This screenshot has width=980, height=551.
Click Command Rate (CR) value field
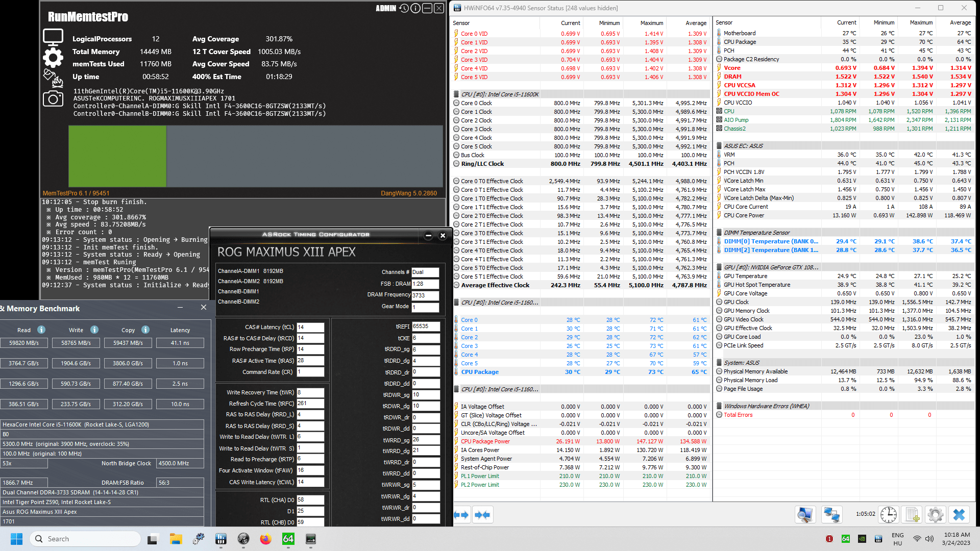(x=310, y=372)
